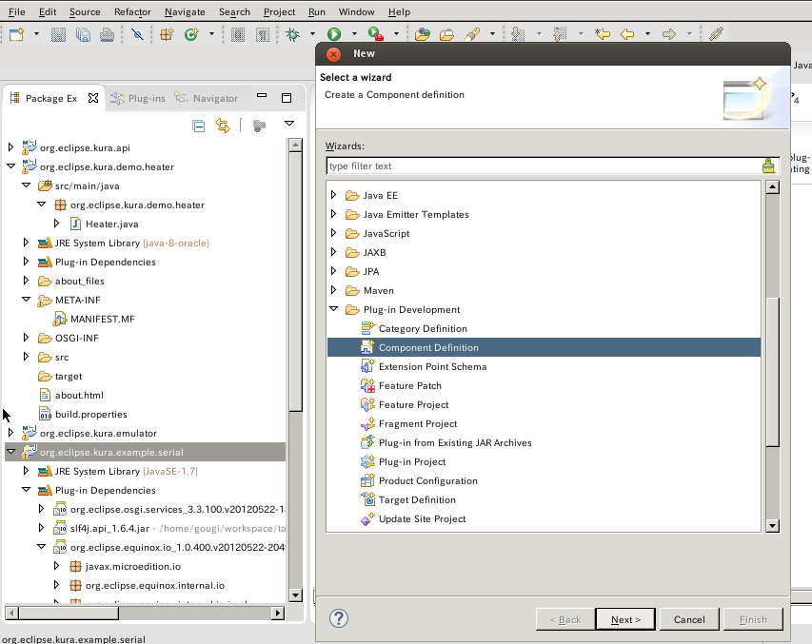The width and height of the screenshot is (812, 644).
Task: Go to Previous Annotation toolbar icon
Action: 560,34
